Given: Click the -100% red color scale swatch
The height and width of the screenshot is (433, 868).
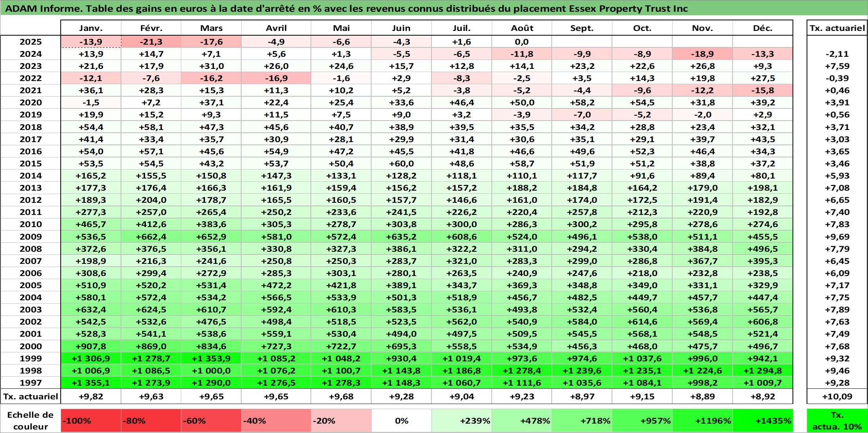Looking at the screenshot, I should (x=91, y=420).
